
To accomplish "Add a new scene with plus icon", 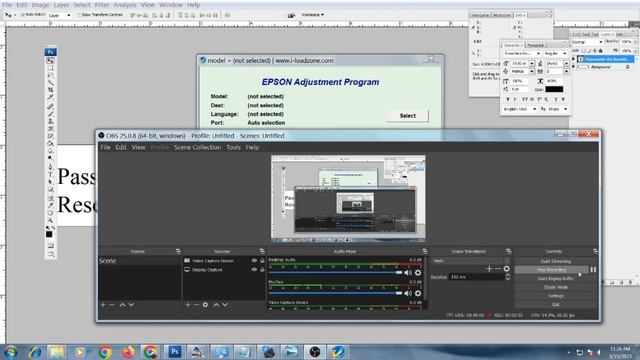I will pos(103,304).
